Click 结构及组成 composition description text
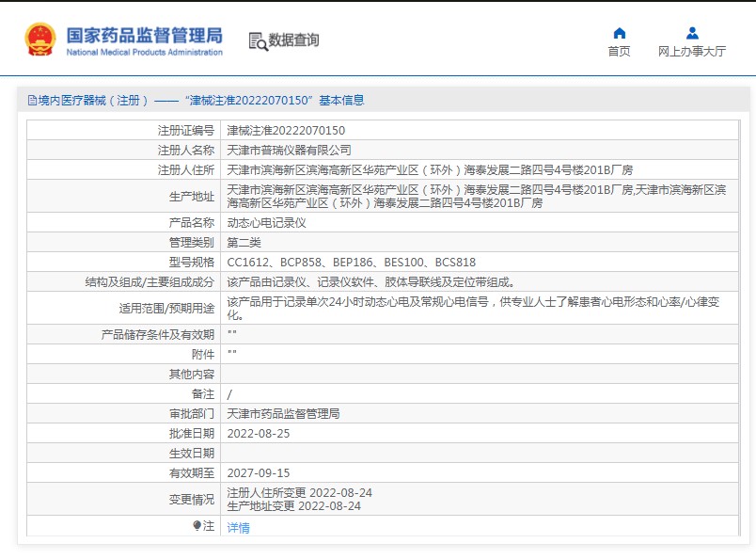Screen dimensions: 756x559 (371, 282)
